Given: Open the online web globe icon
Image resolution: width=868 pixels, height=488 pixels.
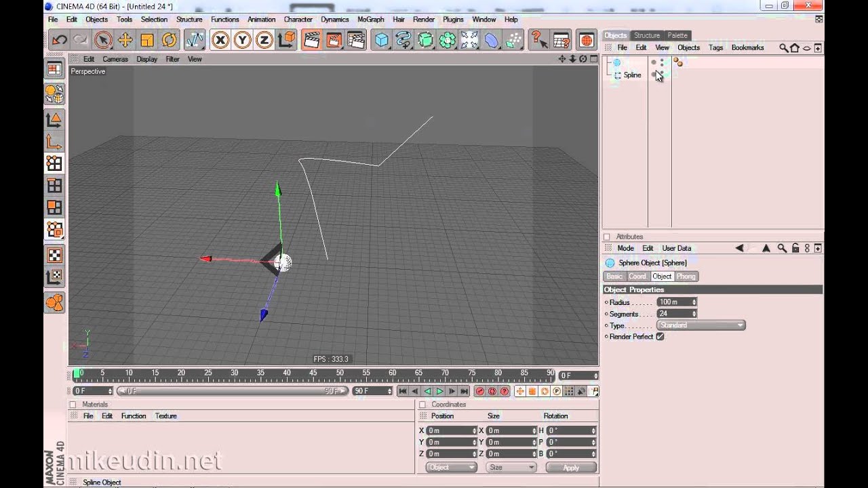Looking at the screenshot, I should click(x=587, y=40).
